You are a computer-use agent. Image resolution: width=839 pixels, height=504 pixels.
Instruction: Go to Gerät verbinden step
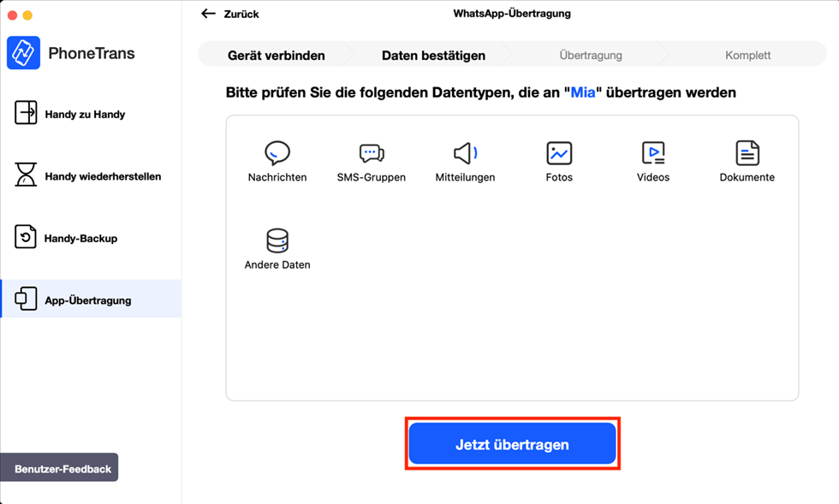pos(276,55)
